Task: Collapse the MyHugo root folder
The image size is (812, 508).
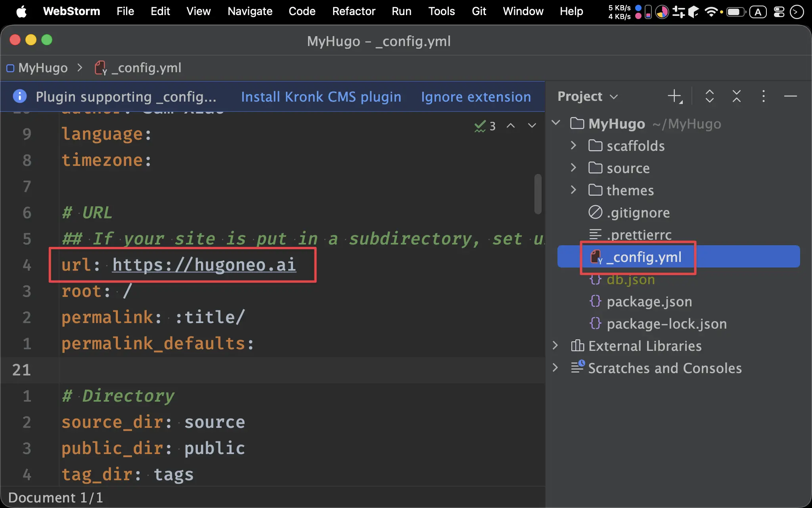Action: 556,123
